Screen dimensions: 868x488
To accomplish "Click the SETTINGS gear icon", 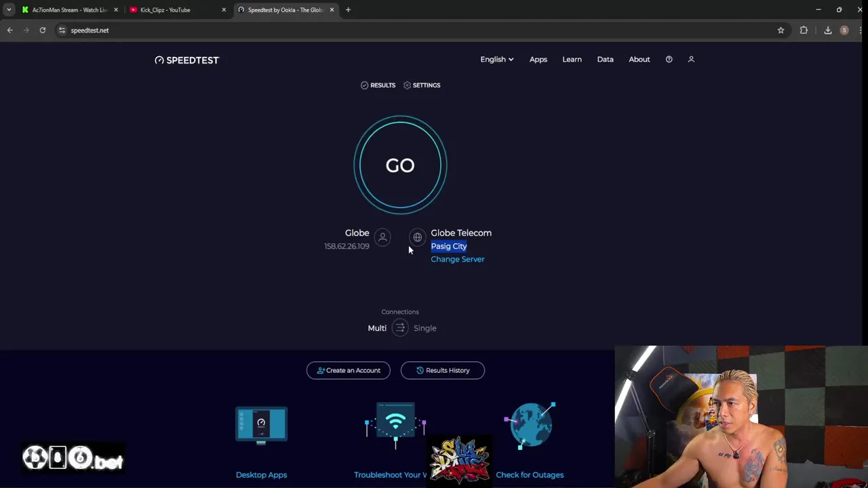I will pos(407,85).
